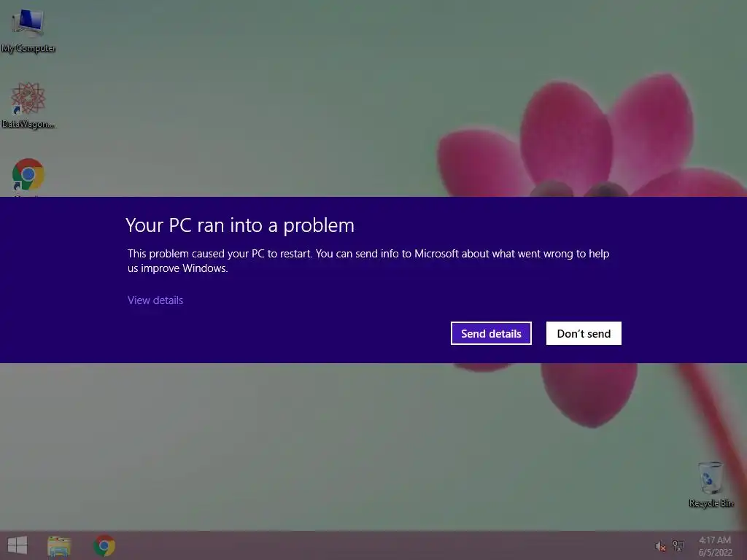Click the taskbar clock showing 4:17 AM

pyautogui.click(x=715, y=546)
